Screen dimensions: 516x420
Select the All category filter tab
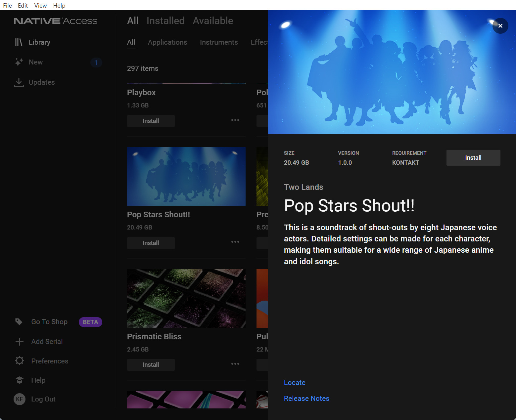[131, 42]
